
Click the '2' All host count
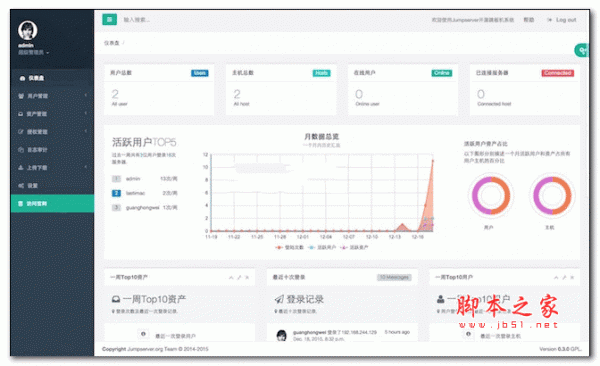(237, 94)
